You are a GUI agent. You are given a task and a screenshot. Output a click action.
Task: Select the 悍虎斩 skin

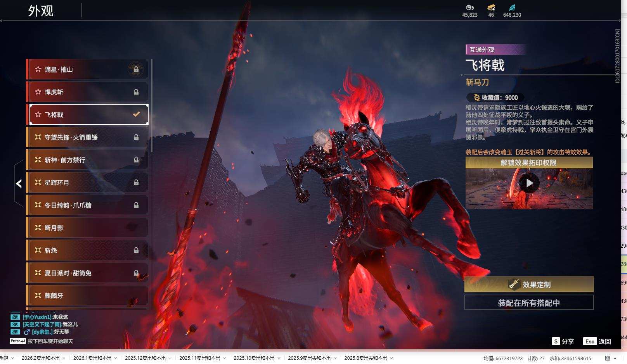coord(87,92)
